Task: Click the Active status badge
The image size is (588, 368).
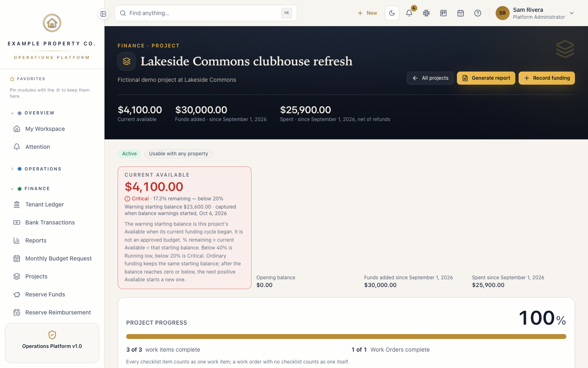Action: [129, 154]
